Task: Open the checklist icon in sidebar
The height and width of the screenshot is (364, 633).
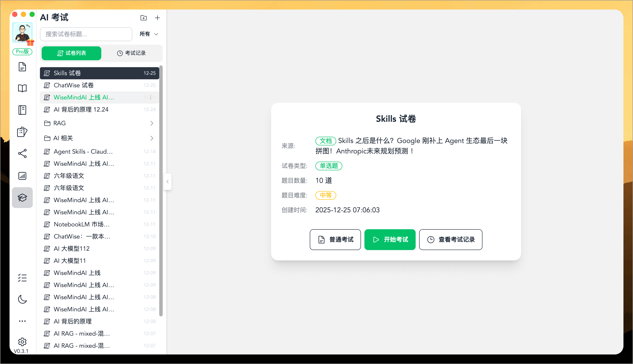Action: pos(22,278)
